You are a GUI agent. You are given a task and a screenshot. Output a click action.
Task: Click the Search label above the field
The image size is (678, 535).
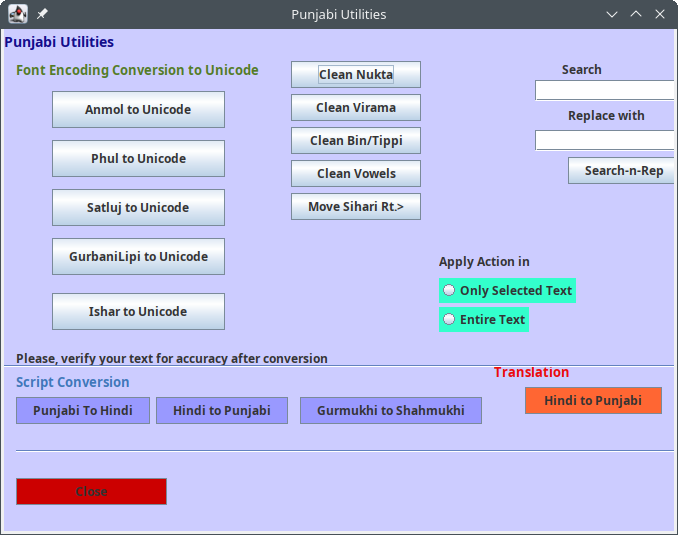click(x=582, y=70)
